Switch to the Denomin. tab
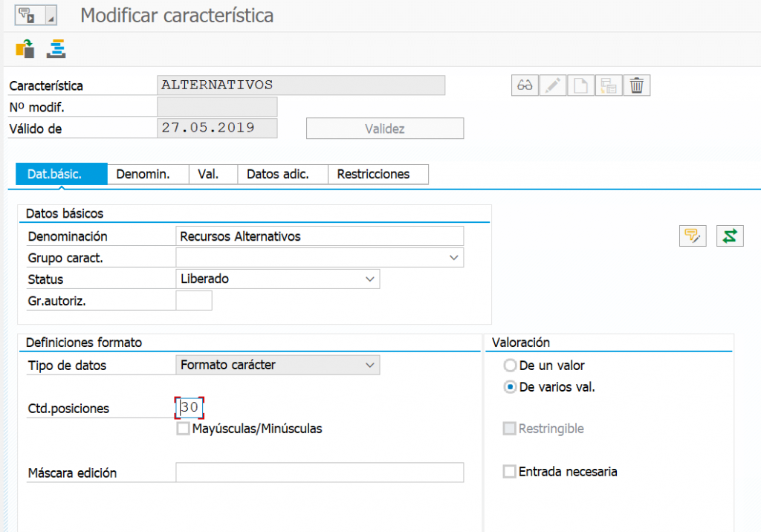Image resolution: width=761 pixels, height=532 pixels. tap(148, 175)
